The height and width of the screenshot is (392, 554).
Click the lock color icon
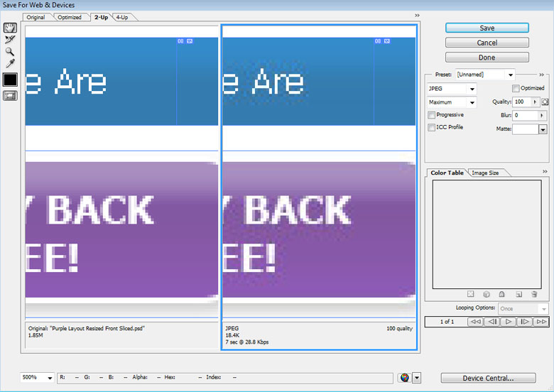pyautogui.click(x=501, y=294)
